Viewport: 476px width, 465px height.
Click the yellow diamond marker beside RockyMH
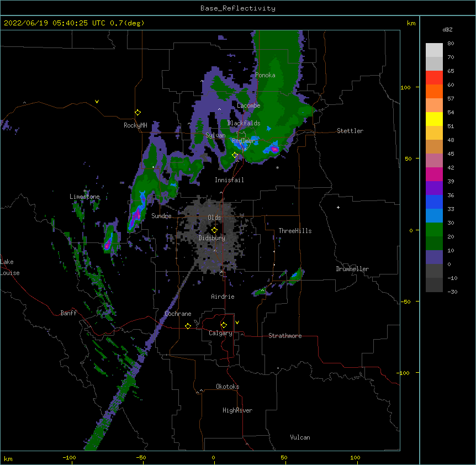pyautogui.click(x=138, y=113)
